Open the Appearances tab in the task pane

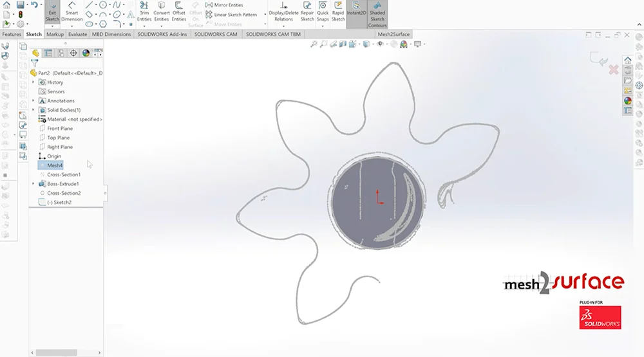click(x=628, y=101)
